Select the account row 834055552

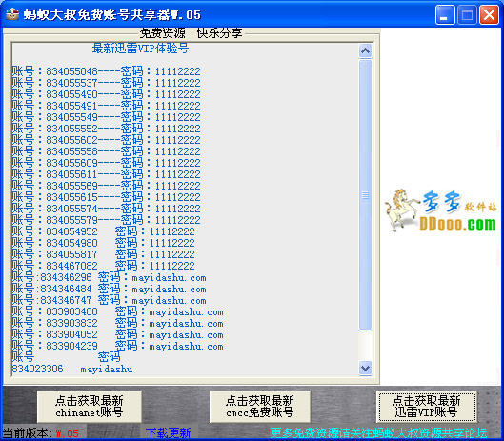(107, 129)
